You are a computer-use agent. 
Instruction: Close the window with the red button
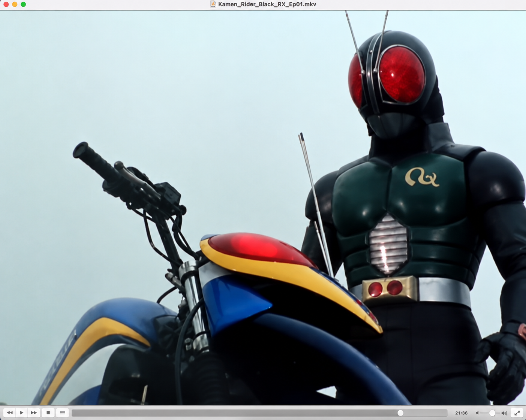[6, 4]
